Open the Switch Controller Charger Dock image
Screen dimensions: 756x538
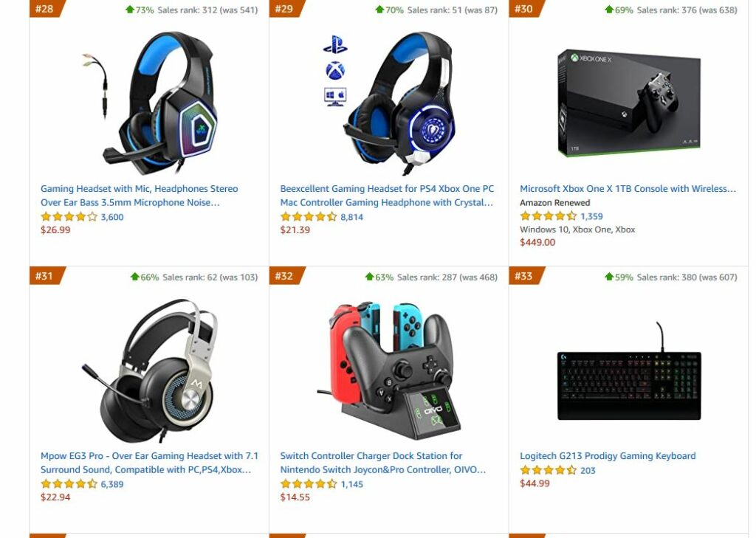click(388, 370)
